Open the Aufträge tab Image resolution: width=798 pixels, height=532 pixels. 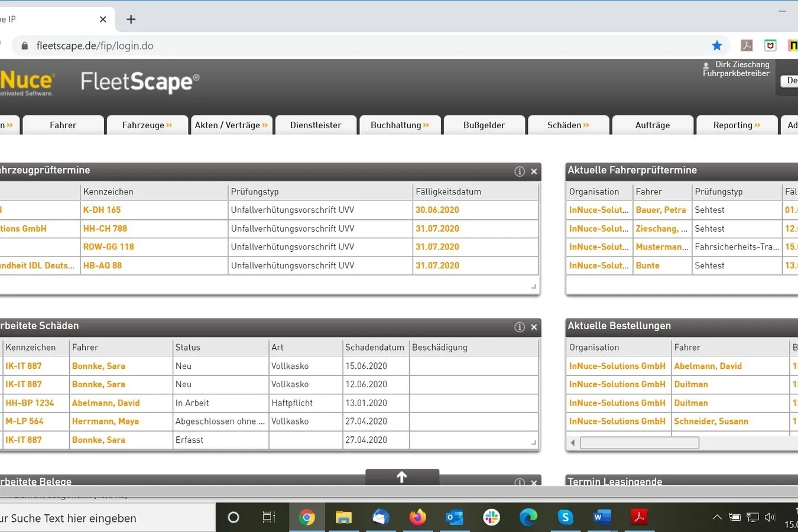(x=653, y=125)
